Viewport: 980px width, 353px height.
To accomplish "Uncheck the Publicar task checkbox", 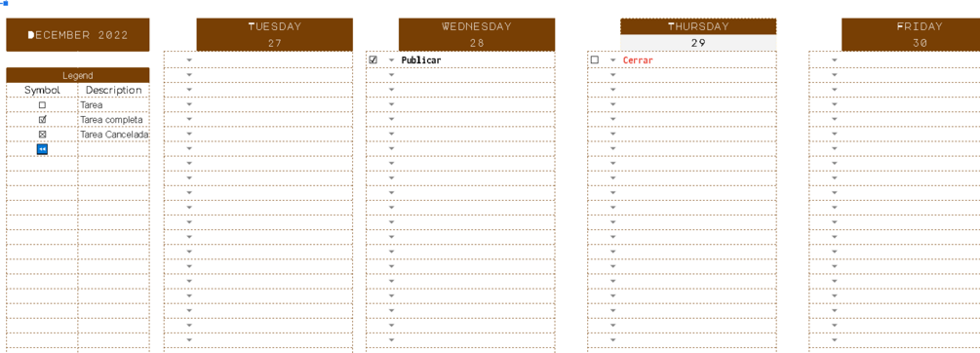I will point(373,60).
